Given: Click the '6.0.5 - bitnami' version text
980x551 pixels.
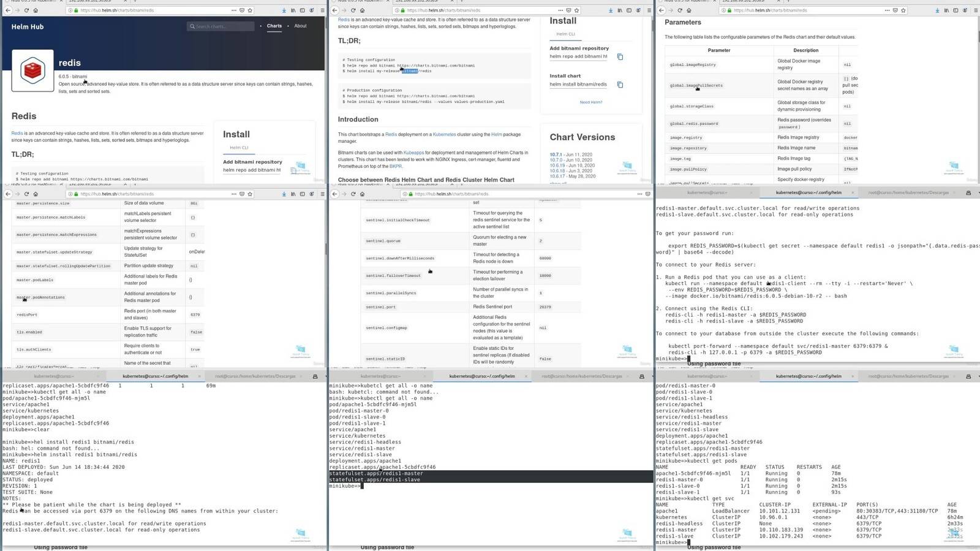Looking at the screenshot, I should [x=73, y=77].
